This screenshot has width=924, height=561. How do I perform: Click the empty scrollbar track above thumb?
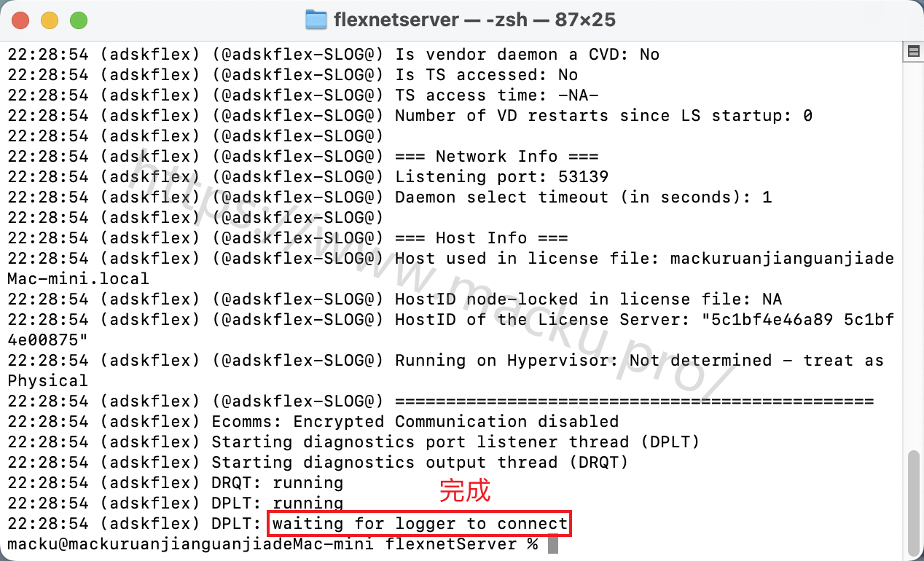[913, 255]
